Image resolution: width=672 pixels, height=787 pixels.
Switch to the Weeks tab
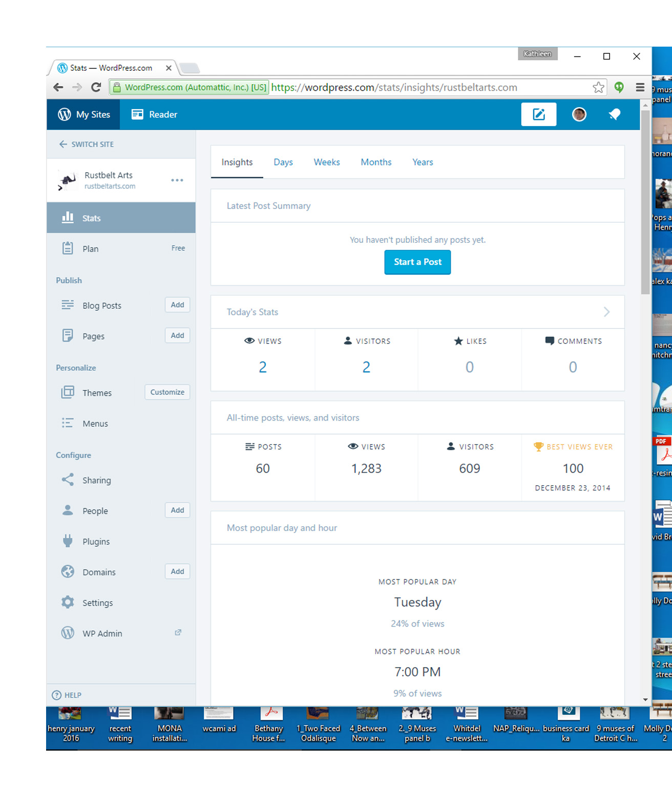326,162
